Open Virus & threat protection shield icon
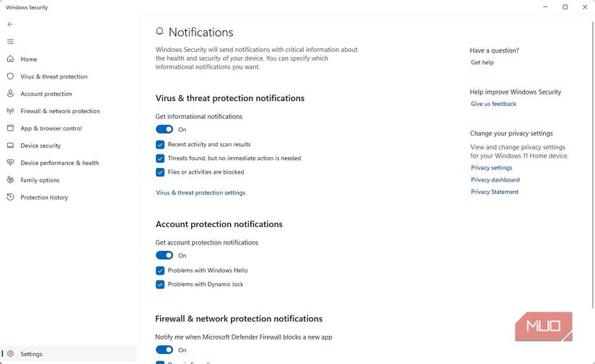 10,76
